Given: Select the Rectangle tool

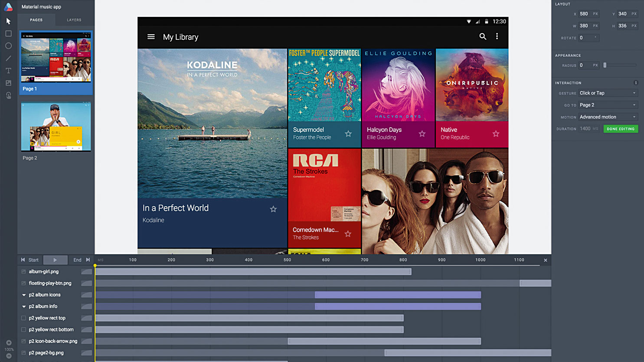Looking at the screenshot, I should point(8,33).
